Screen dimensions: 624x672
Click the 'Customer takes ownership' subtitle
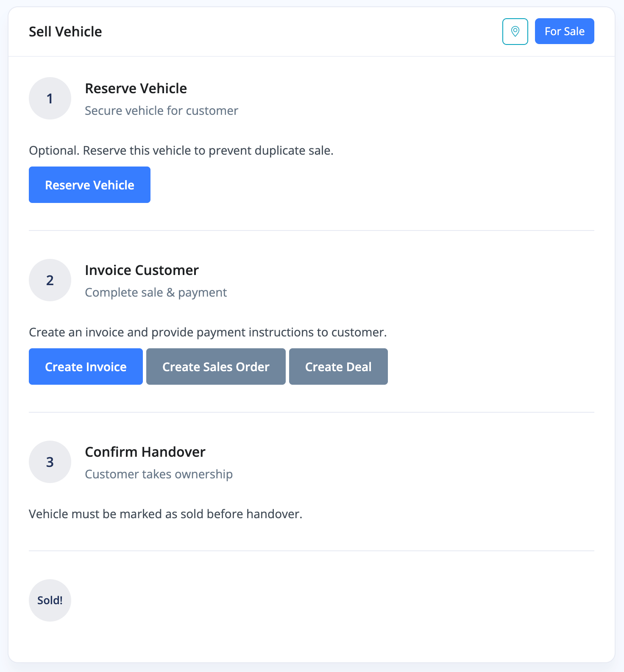click(159, 474)
